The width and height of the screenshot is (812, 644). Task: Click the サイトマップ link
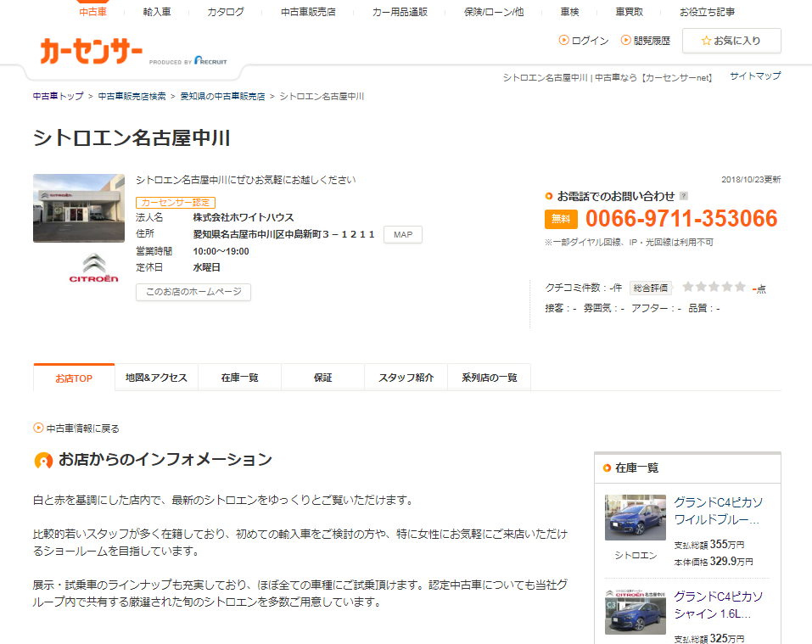click(x=755, y=76)
